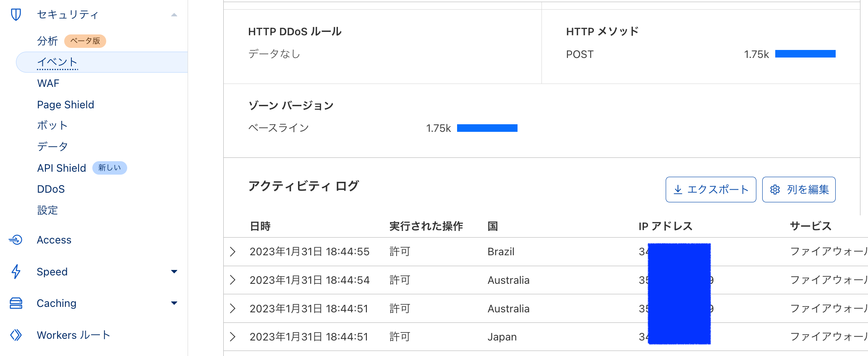Click the Access arrow icon in sidebar
The image size is (868, 356).
16,240
